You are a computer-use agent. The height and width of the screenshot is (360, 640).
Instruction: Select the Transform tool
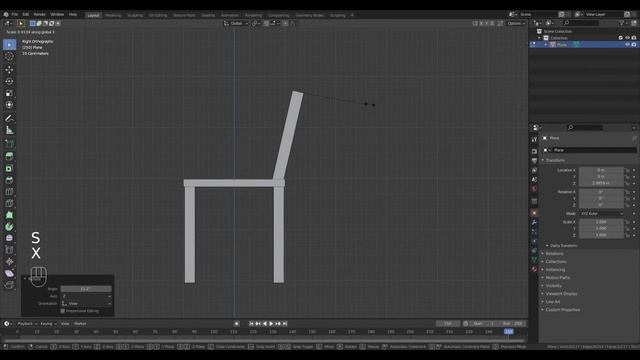click(9, 105)
